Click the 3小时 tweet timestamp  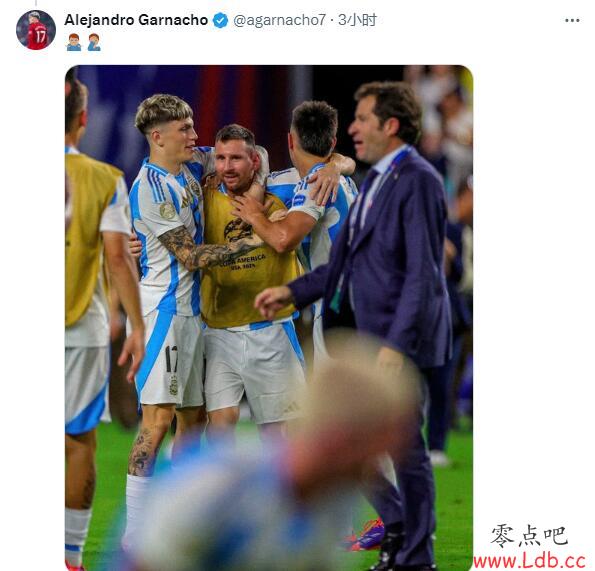tap(357, 20)
